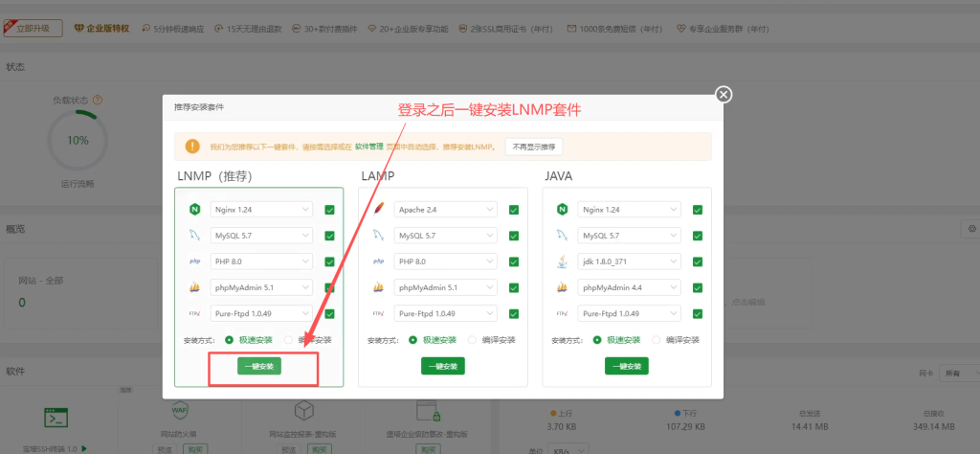
Task: Click the 30+款付费插件 feature text
Action: 330,29
